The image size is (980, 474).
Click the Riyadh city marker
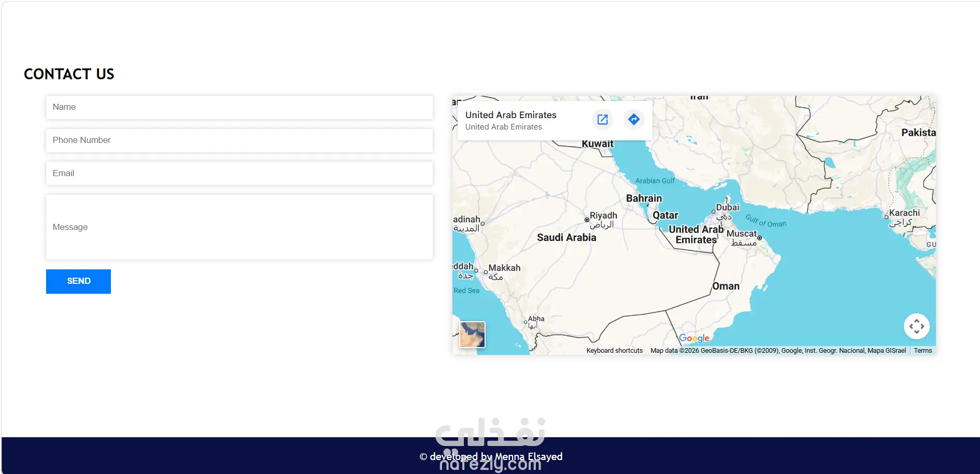point(587,220)
